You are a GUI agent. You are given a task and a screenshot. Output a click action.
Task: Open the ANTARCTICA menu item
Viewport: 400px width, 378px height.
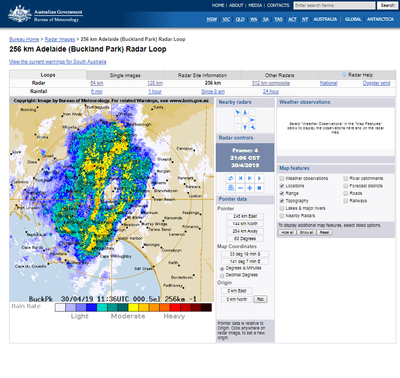[x=380, y=19]
